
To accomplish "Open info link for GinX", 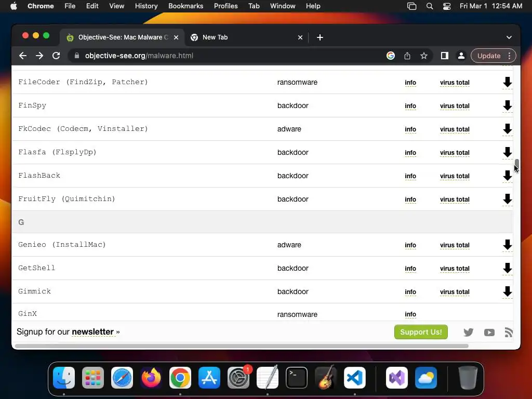I will tap(410, 314).
